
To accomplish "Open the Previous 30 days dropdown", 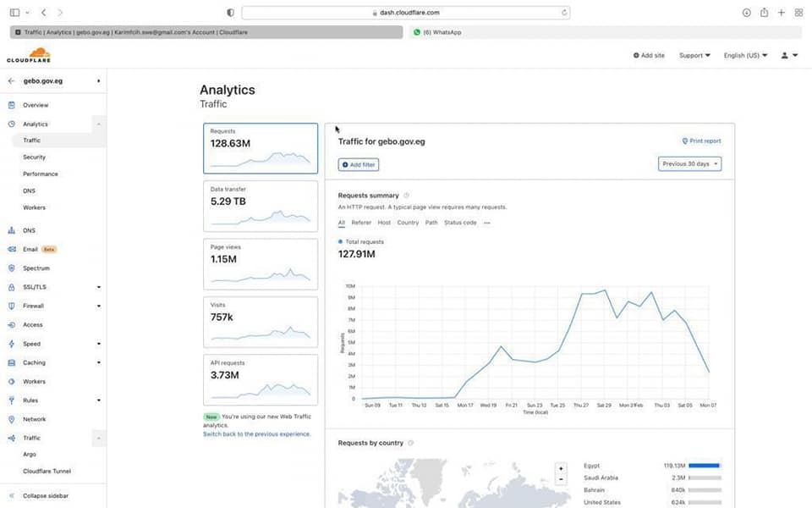I will 689,163.
